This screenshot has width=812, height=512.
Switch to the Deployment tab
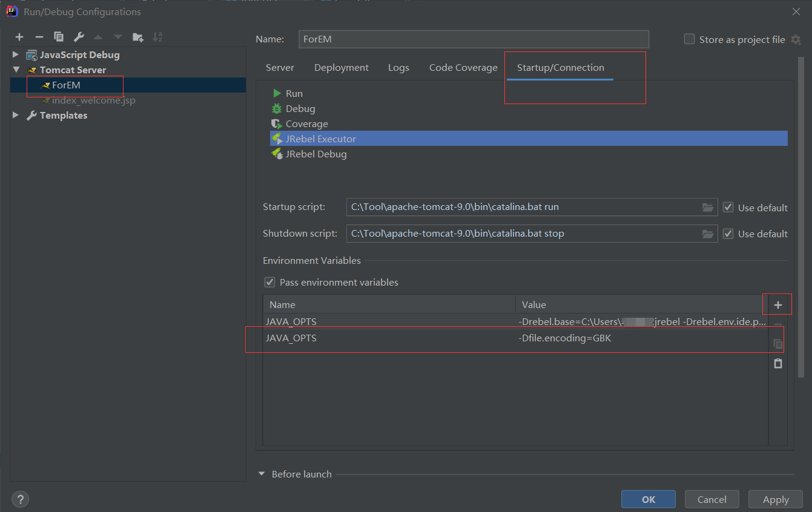pos(342,68)
